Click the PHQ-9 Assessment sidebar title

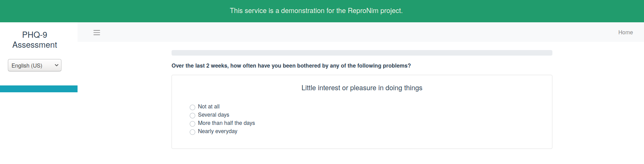35,40
